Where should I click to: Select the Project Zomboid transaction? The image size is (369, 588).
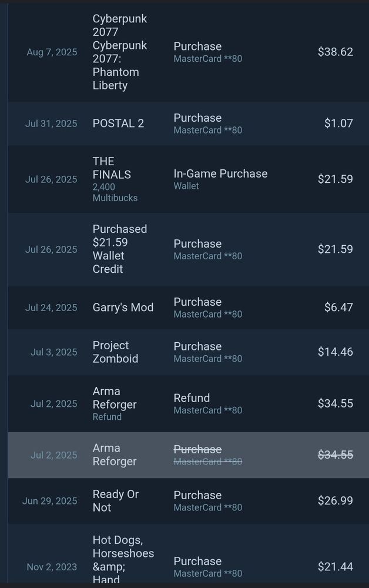(x=189, y=352)
